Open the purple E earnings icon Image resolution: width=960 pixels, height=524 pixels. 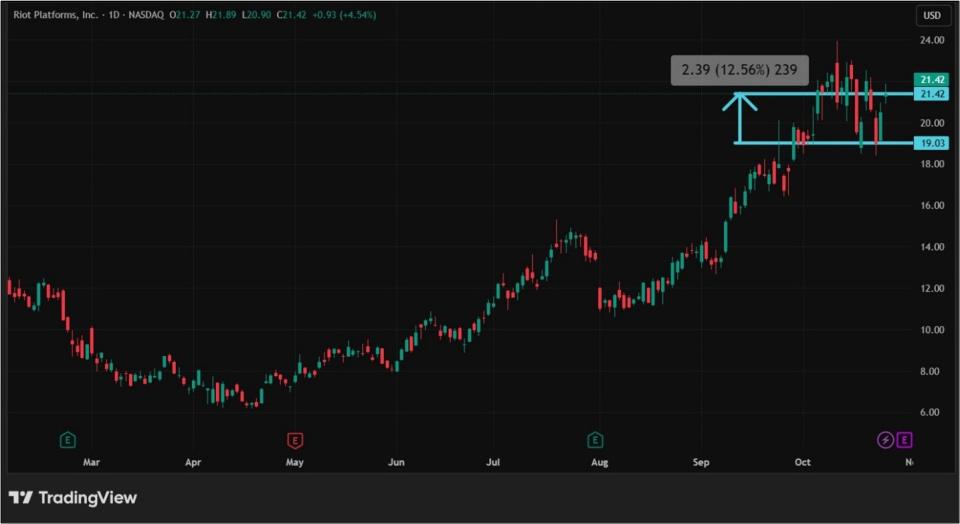coord(904,439)
